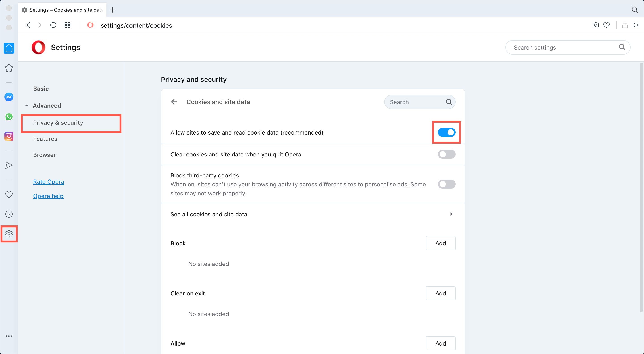Enable clearing cookies when quitting Opera

(x=447, y=154)
